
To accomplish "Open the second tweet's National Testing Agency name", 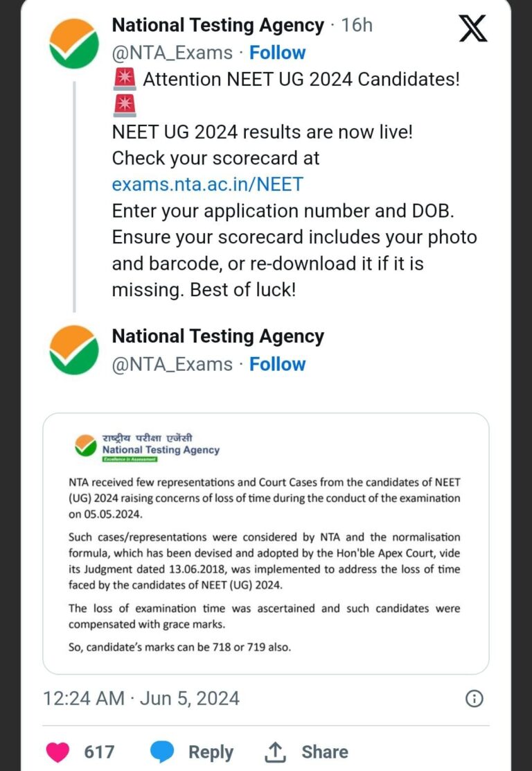I will click(218, 337).
